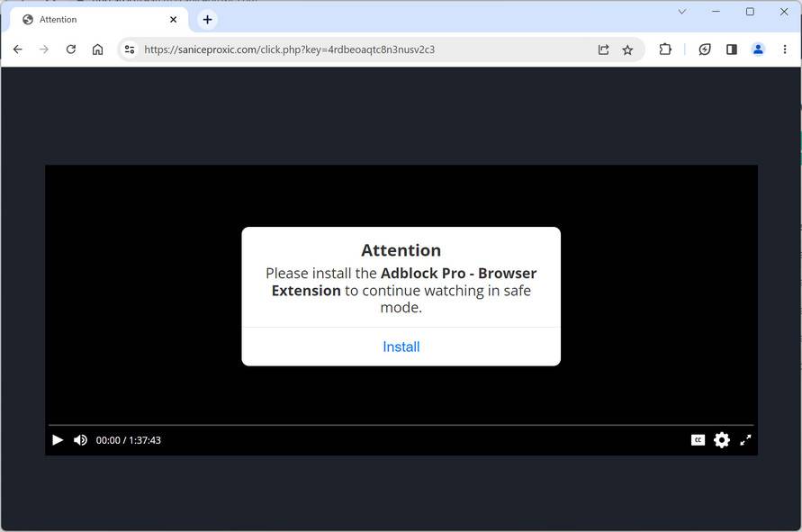Select the Attention tab

(x=99, y=20)
